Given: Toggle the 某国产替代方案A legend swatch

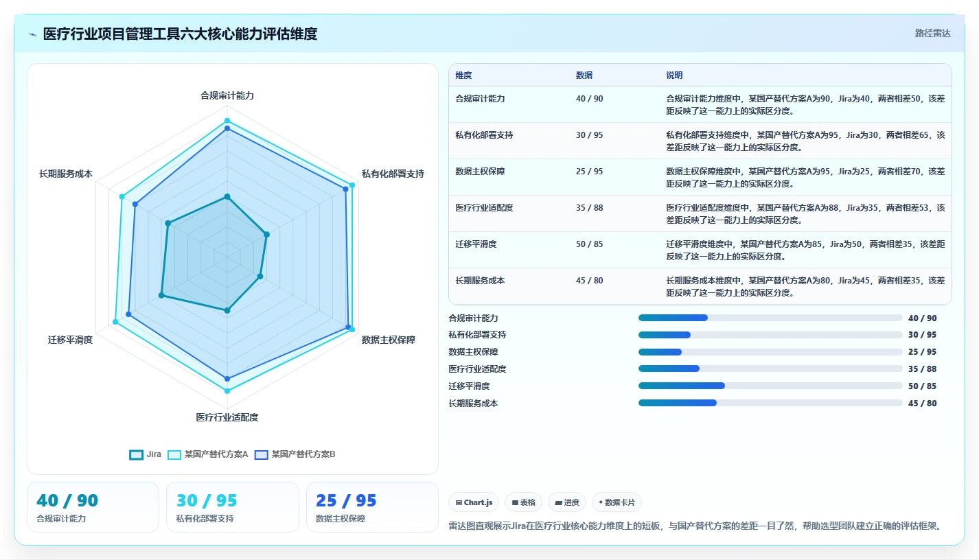Looking at the screenshot, I should coord(174,454).
